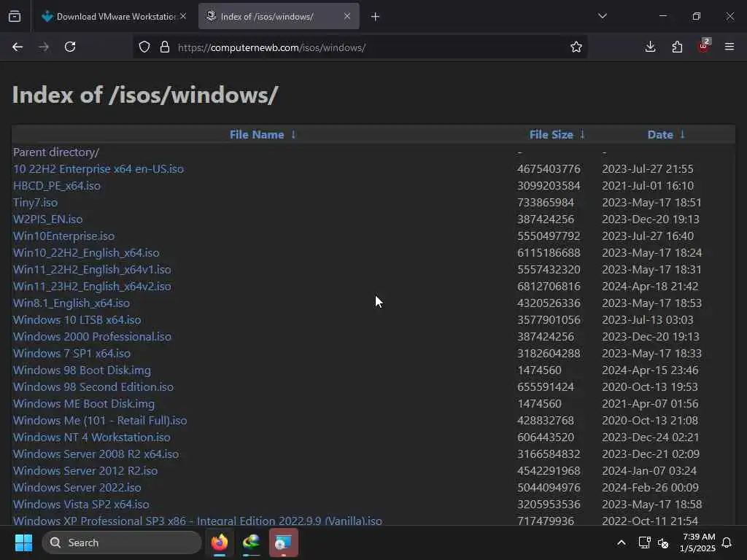
Task: Download Windows 7 SP1 x64.iso
Action: pyautogui.click(x=72, y=354)
